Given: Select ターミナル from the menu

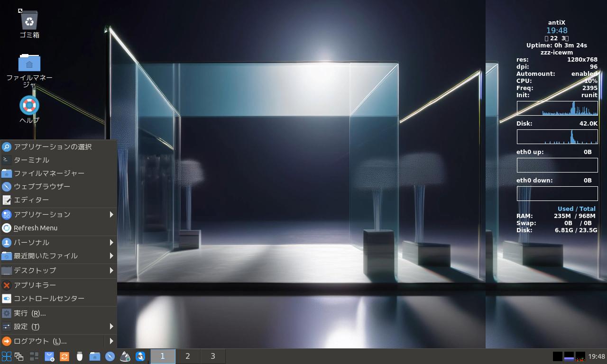Looking at the screenshot, I should [x=31, y=160].
